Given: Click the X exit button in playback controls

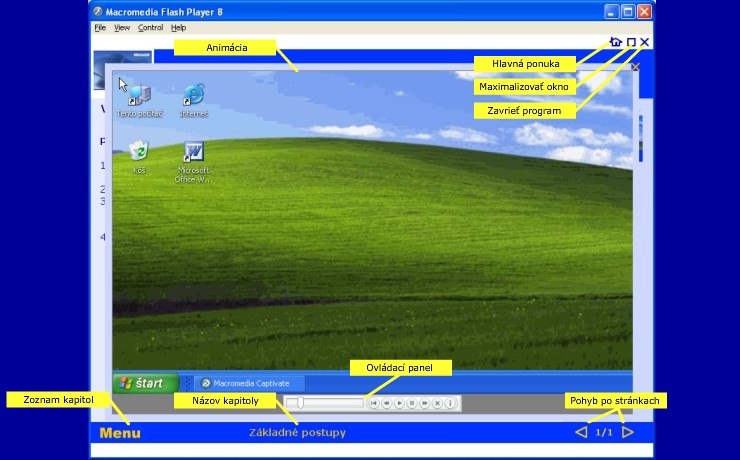Looking at the screenshot, I should click(x=437, y=403).
